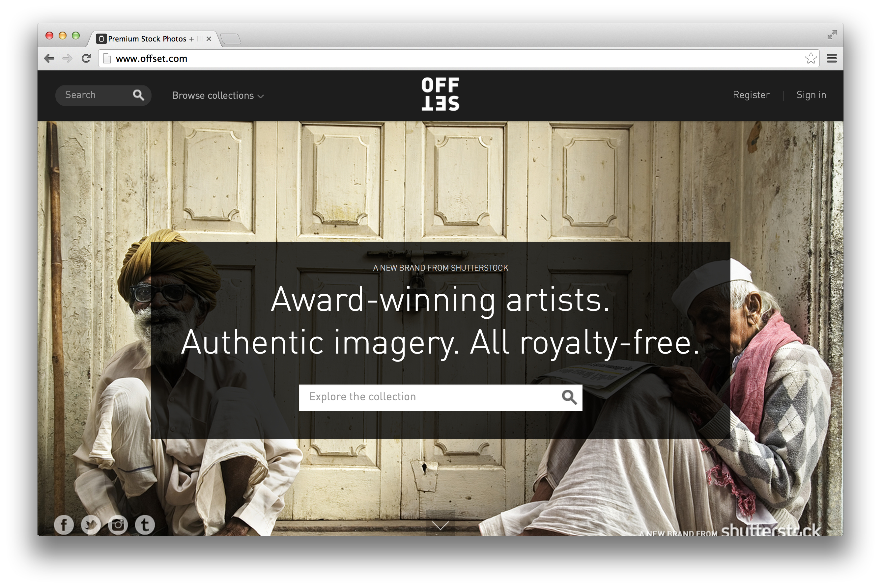Viewport: 881px width, 588px height.
Task: Click the Explore the collection search field
Action: click(441, 397)
